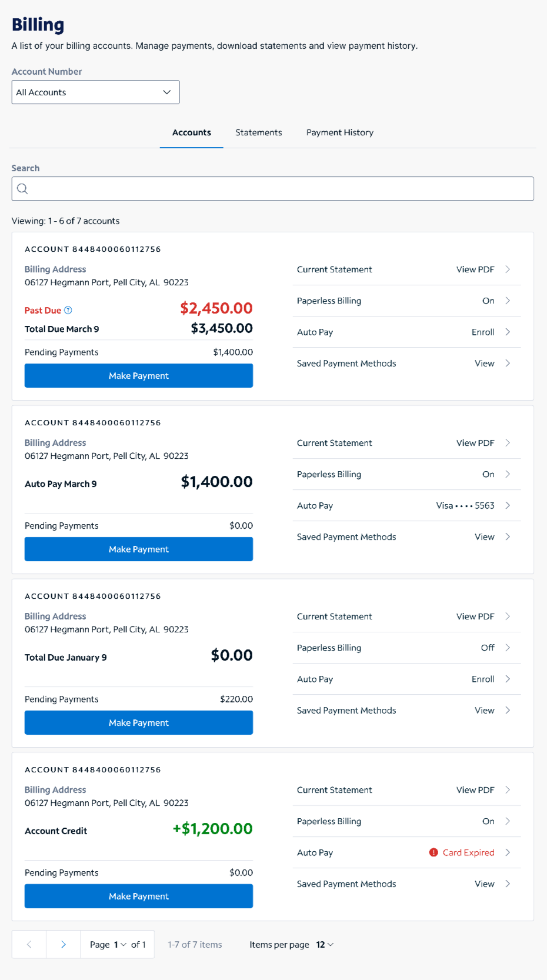Click the Account Credit label
The image size is (547, 980).
click(x=56, y=831)
